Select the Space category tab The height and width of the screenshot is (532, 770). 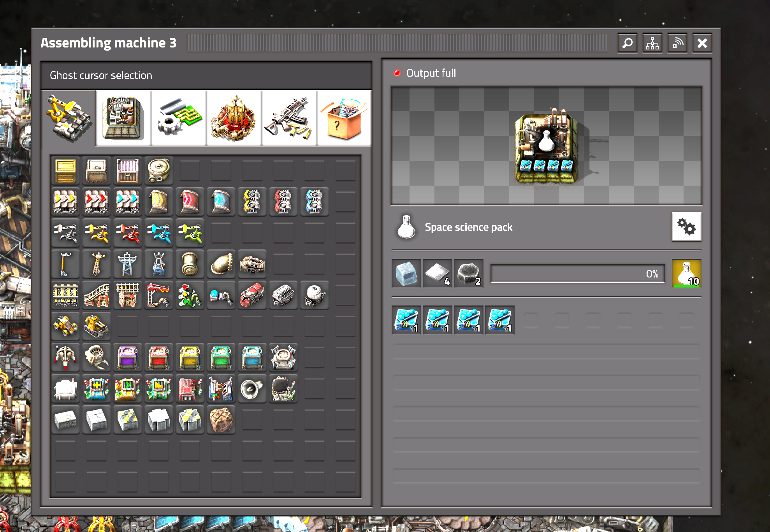[234, 118]
